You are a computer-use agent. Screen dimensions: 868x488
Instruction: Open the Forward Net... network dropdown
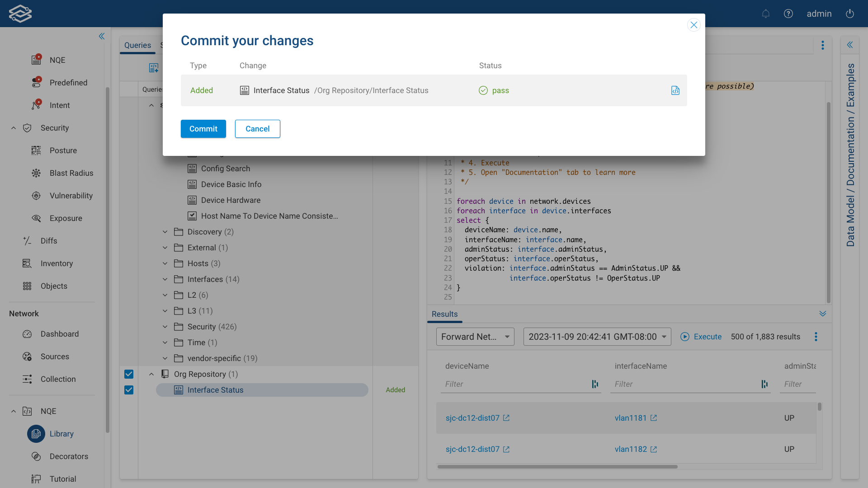(x=475, y=337)
